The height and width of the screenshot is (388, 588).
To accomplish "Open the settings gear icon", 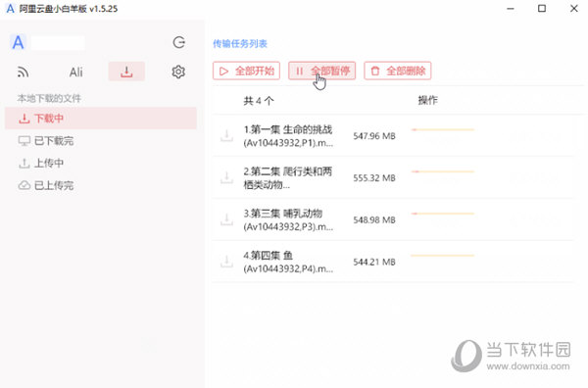I will pyautogui.click(x=178, y=72).
